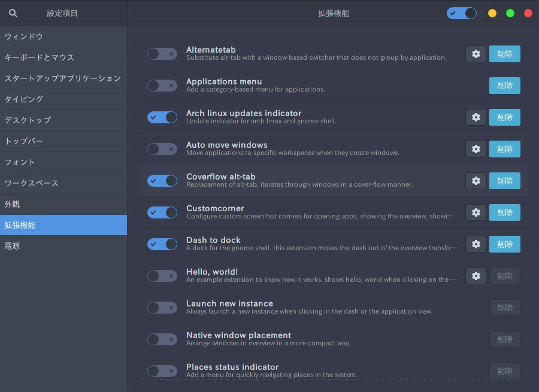Open Arch linux updates indicator settings gear
This screenshot has height=392, width=539.
476,117
